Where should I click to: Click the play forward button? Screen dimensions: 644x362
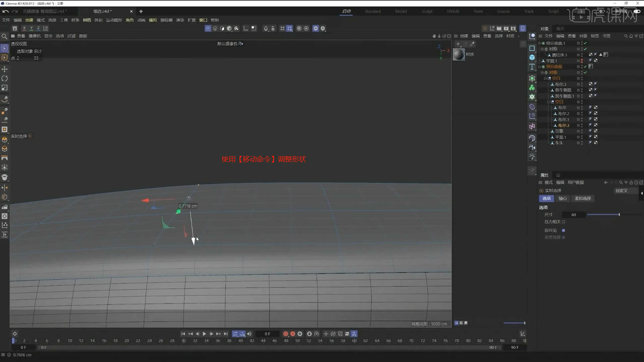(204, 334)
